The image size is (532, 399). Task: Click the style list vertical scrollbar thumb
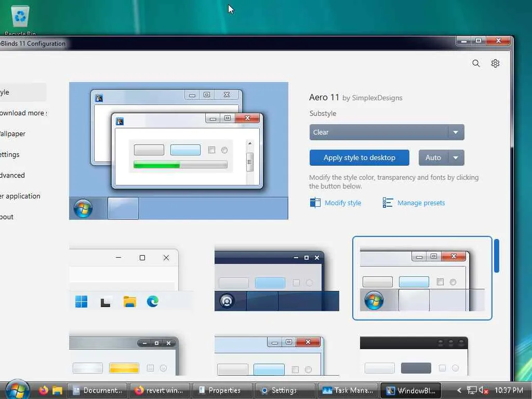coord(496,256)
